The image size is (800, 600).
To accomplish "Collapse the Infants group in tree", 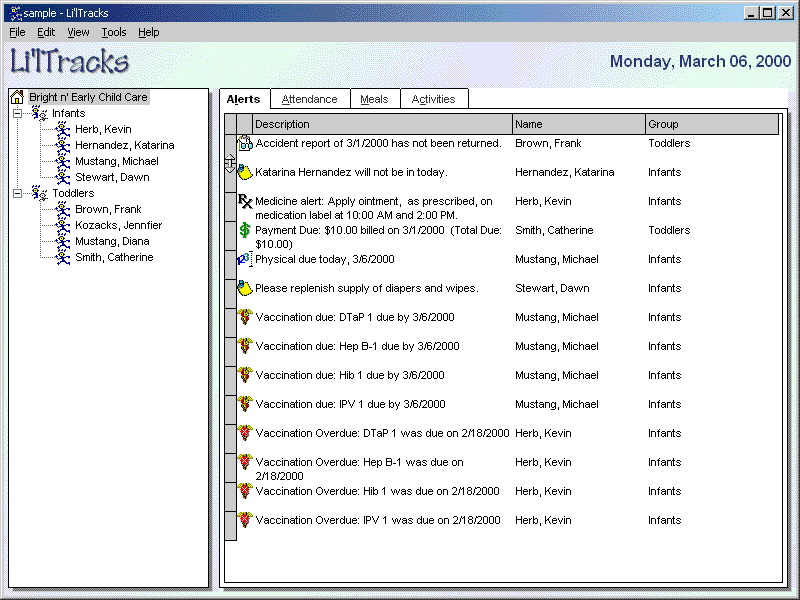I will tap(17, 114).
